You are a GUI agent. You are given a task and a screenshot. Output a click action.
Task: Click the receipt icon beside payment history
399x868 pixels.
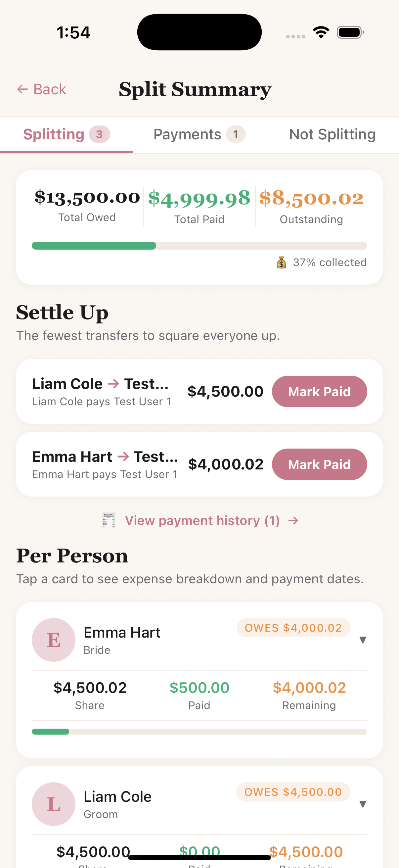coord(109,520)
